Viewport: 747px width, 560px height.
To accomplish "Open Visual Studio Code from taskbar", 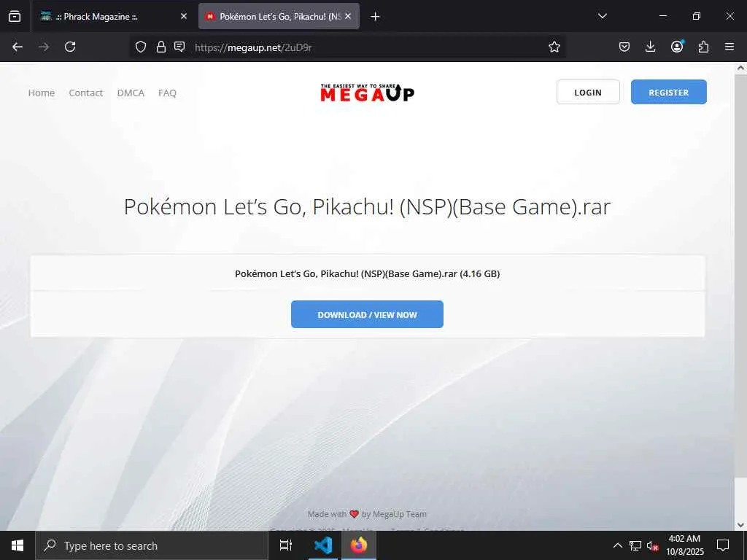I will [323, 545].
